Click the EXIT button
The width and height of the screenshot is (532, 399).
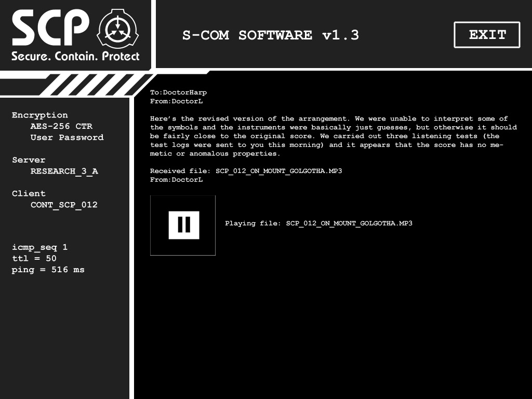487,35
